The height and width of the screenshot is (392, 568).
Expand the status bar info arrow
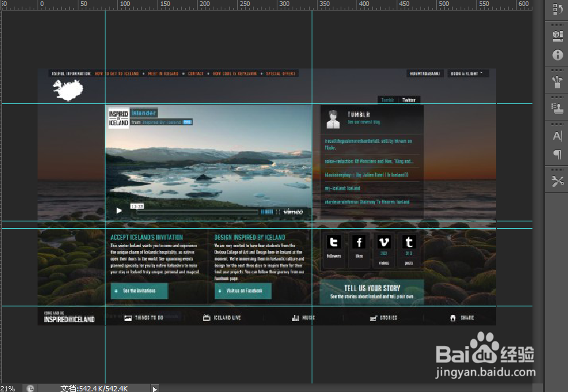point(155,389)
